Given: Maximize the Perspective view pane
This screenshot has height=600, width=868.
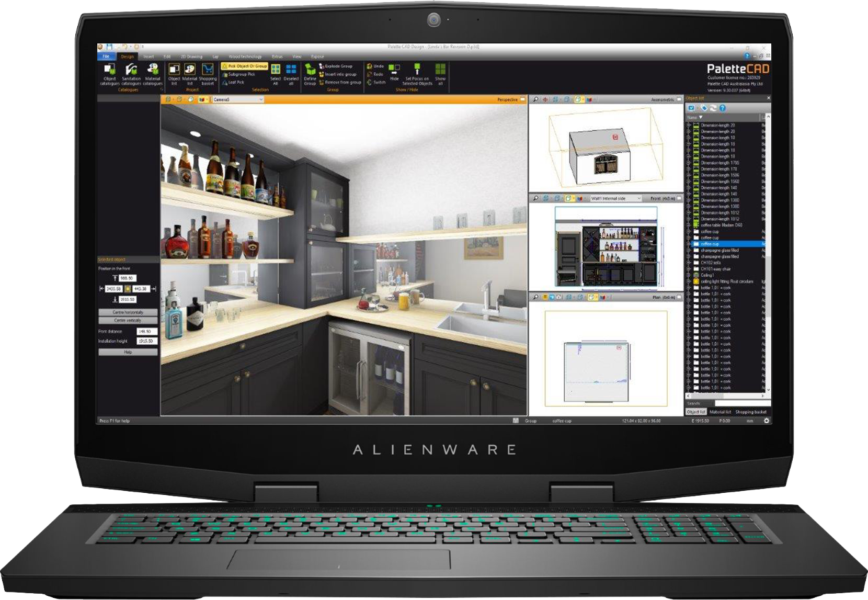Looking at the screenshot, I should [x=522, y=99].
